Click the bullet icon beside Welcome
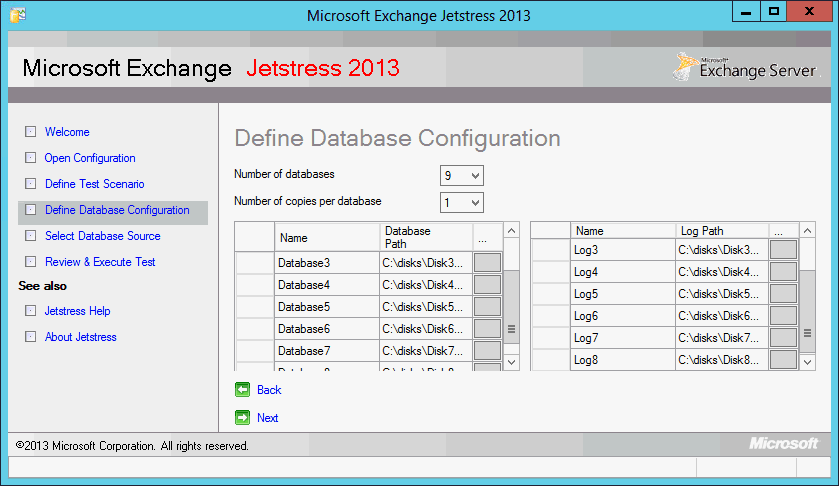Screen dimensions: 839x486 [30, 132]
